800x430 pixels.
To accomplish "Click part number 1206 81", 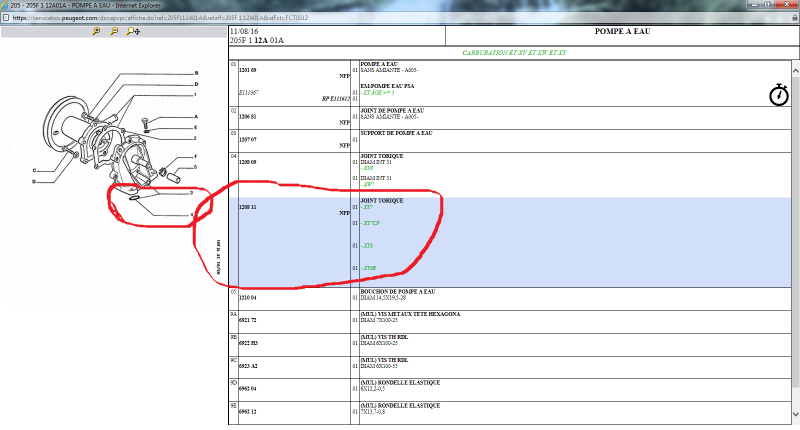I will 248,117.
